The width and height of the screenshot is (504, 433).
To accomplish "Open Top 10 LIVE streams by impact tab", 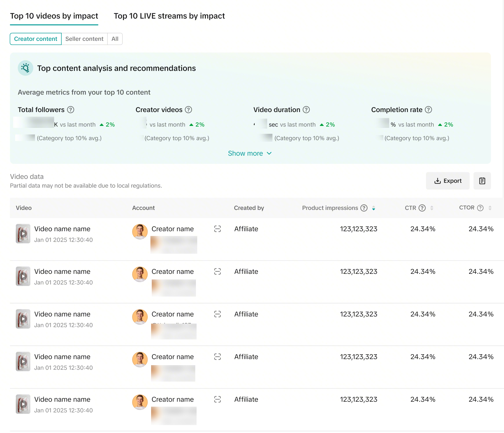I will (169, 16).
